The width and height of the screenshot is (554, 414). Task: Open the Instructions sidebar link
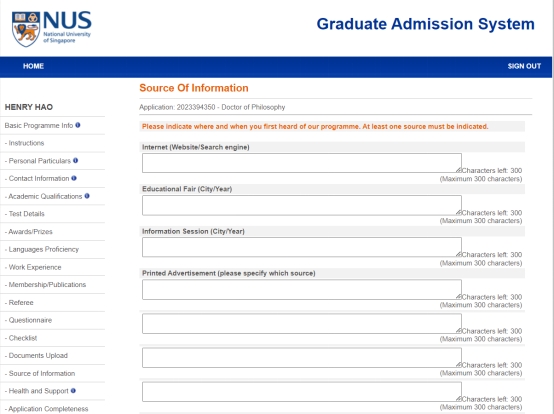[x=24, y=143]
